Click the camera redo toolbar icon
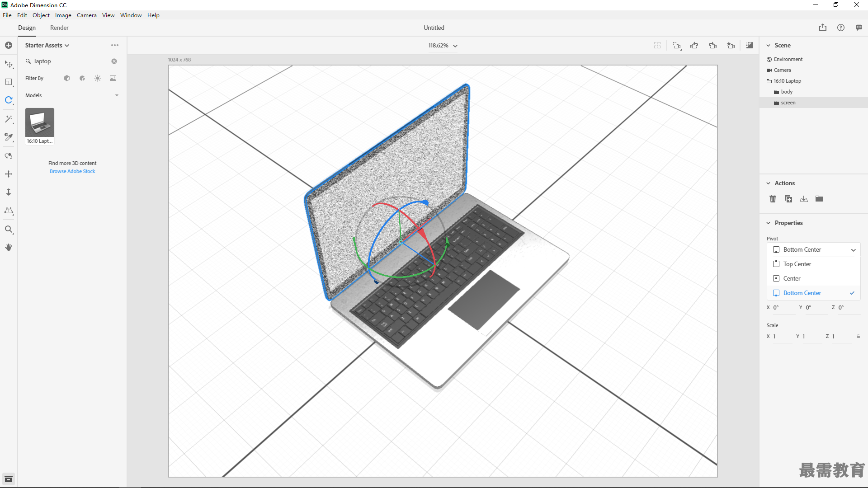Image resolution: width=868 pixels, height=488 pixels. click(713, 45)
